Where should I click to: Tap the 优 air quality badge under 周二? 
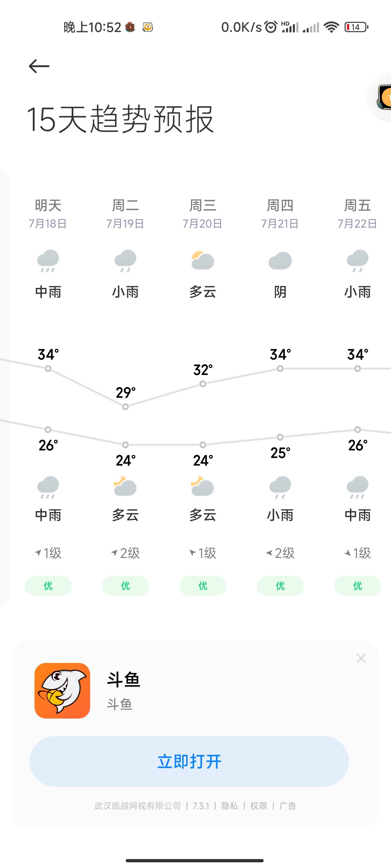coord(125,586)
